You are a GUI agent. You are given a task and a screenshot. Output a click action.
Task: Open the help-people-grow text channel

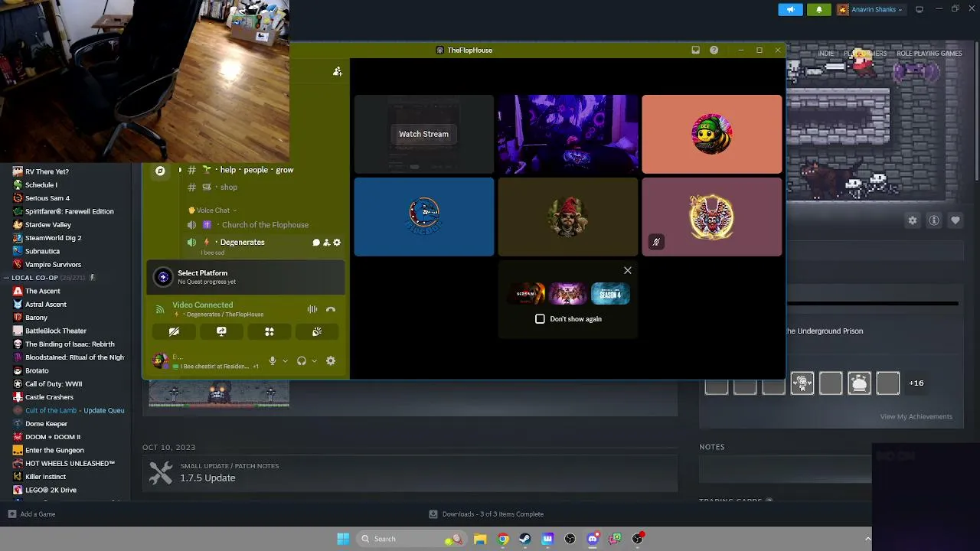241,170
